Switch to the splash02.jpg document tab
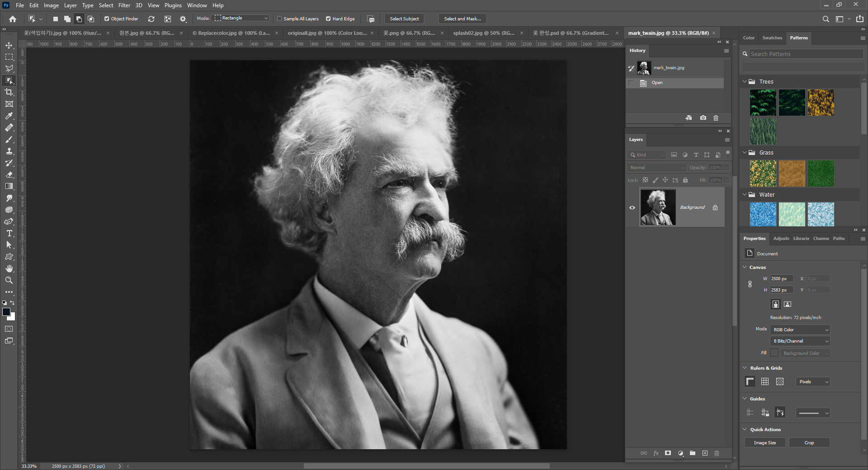The width and height of the screenshot is (868, 470). [488, 33]
